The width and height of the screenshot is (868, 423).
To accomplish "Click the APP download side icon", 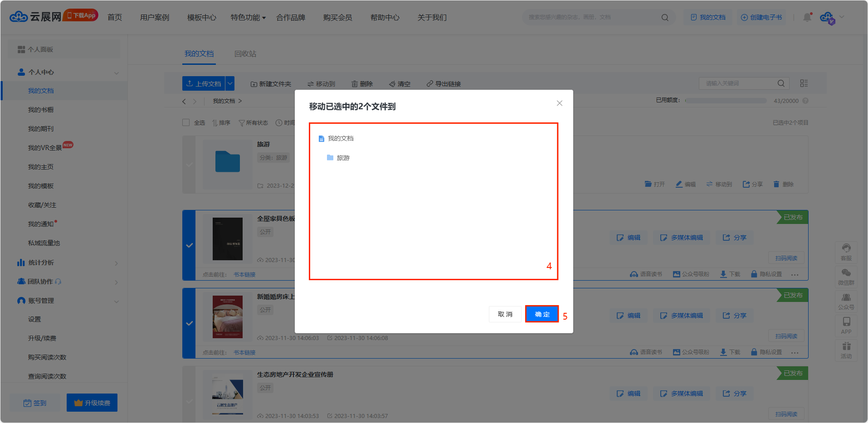I will pos(846,326).
